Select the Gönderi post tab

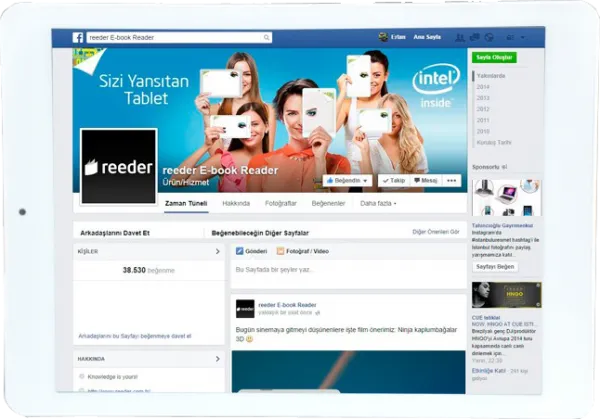pyautogui.click(x=251, y=251)
